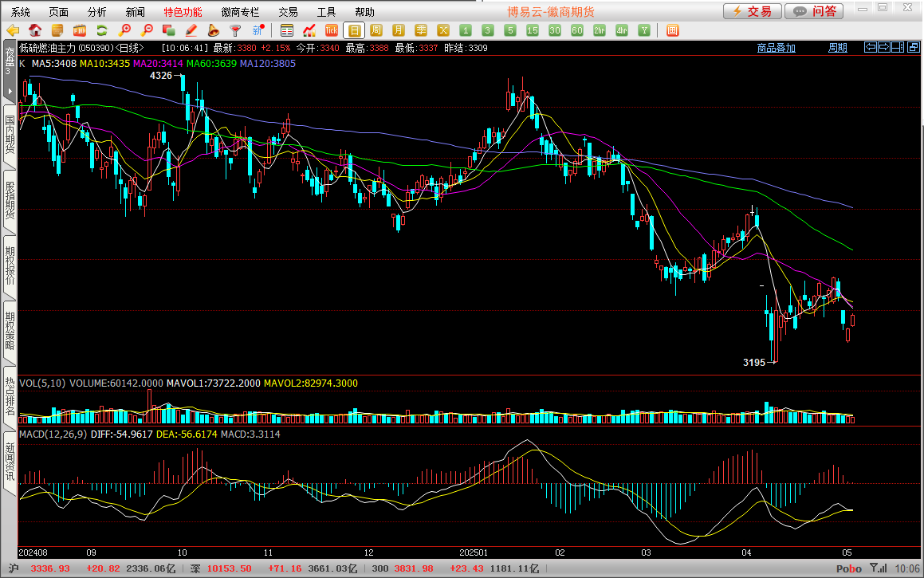
Task: Open 特色功能 menu
Action: click(x=183, y=12)
